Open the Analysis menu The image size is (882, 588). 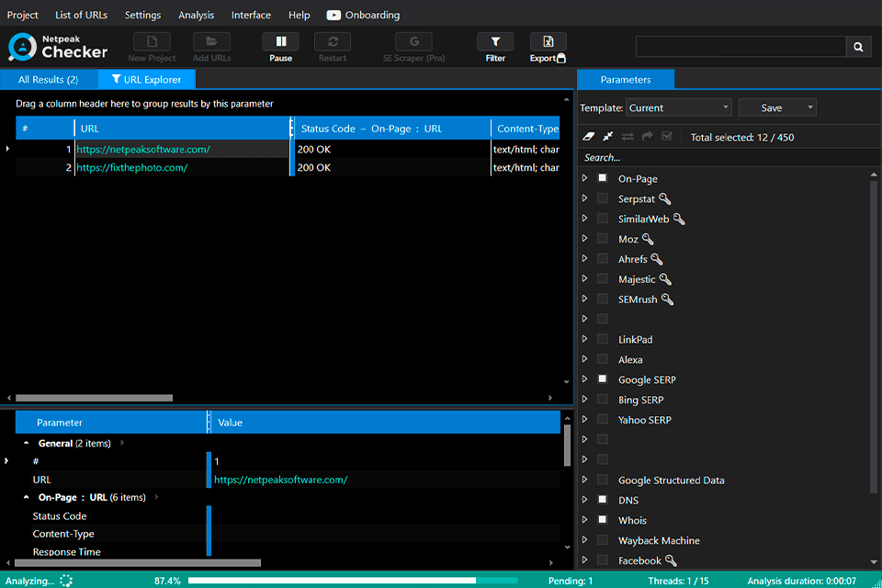197,16
